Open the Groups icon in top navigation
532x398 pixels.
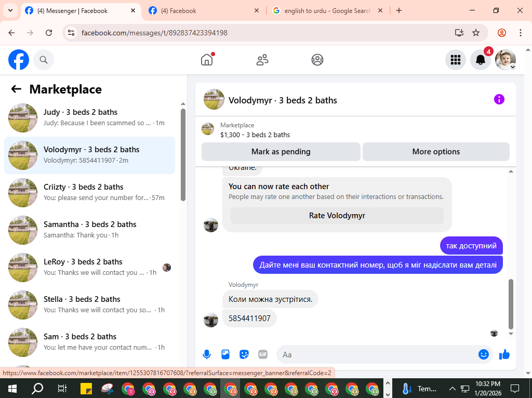point(317,60)
